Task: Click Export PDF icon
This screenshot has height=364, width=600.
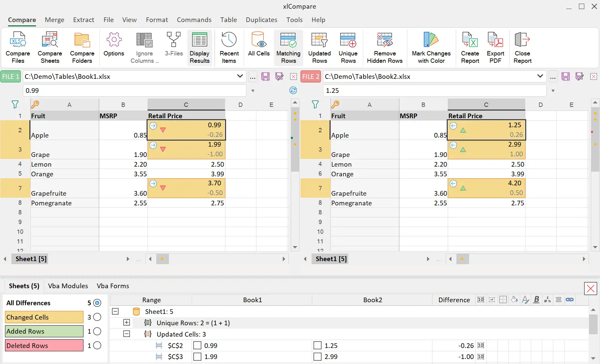Action: [495, 47]
